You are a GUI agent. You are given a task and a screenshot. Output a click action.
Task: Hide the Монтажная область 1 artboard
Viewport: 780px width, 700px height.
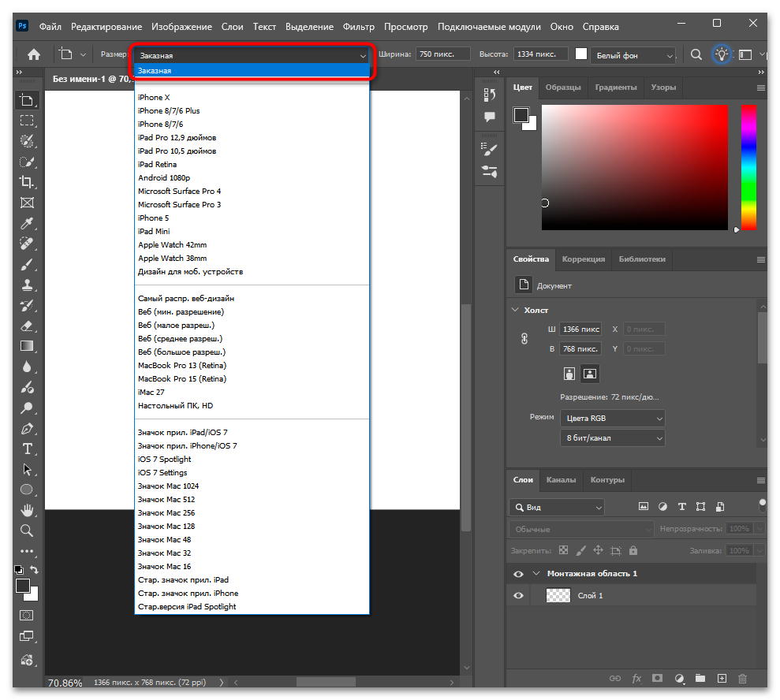coord(518,574)
